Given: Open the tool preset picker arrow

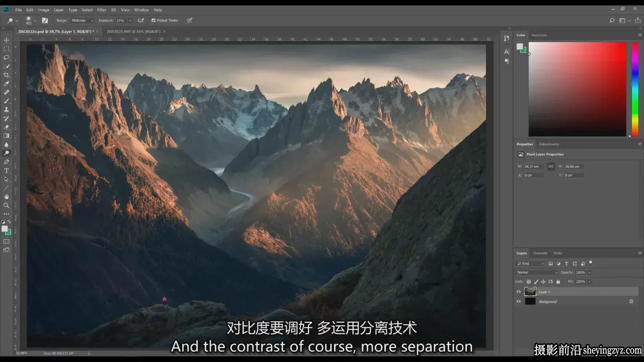Looking at the screenshot, I should 16,21.
